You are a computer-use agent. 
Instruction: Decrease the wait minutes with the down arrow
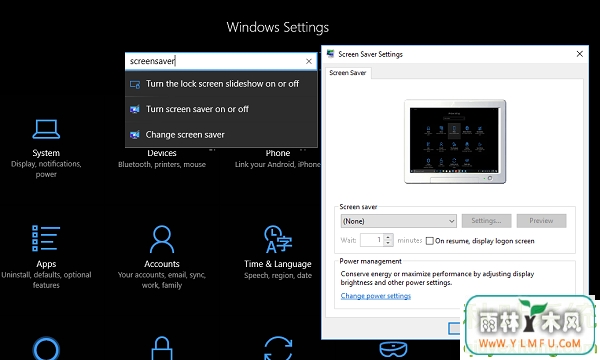pos(388,243)
